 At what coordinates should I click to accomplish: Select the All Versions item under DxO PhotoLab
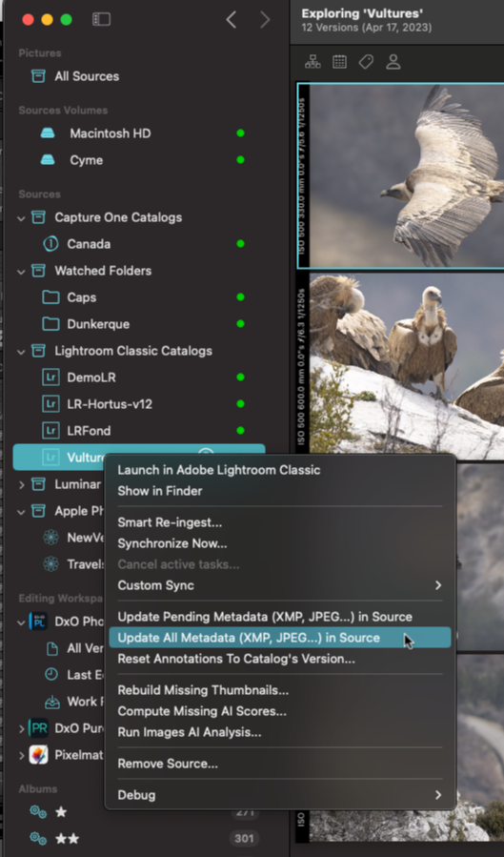point(73,648)
